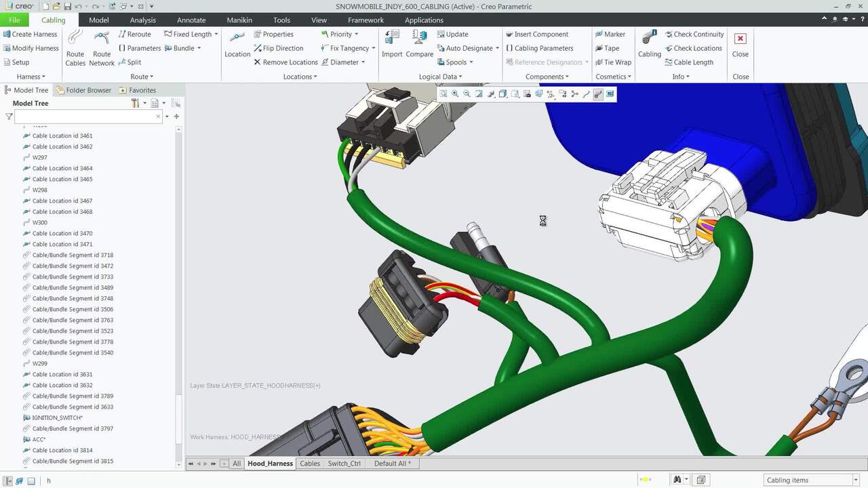Open the Cabling items selection filter
The width and height of the screenshot is (868, 488).
coord(812,480)
